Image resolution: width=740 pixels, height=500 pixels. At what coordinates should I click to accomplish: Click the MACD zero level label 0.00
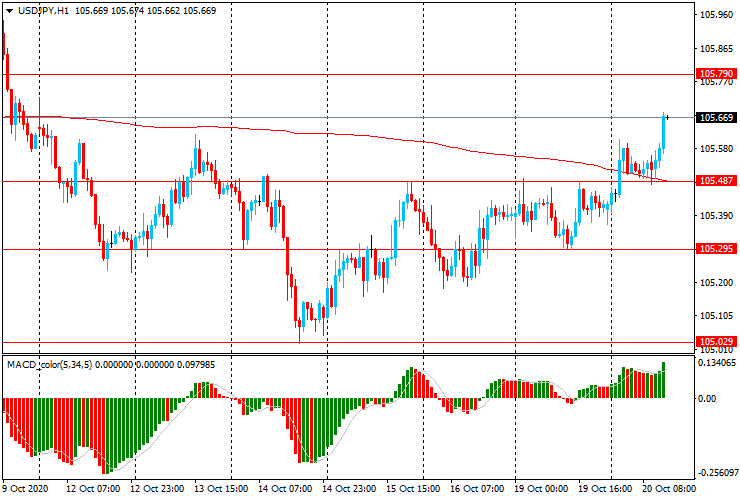pos(707,398)
